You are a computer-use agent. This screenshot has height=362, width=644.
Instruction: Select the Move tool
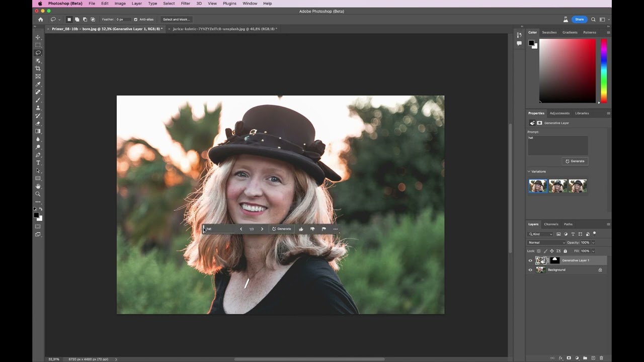[38, 37]
